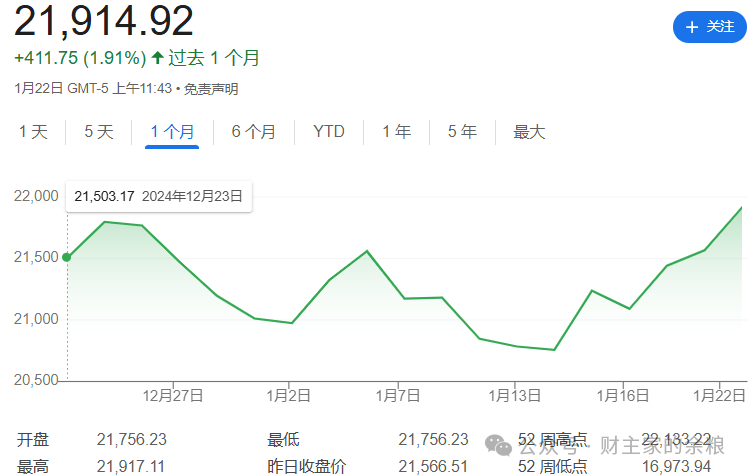This screenshot has width=749, height=476.
Task: View the 5 年 chart range
Action: pos(462,132)
